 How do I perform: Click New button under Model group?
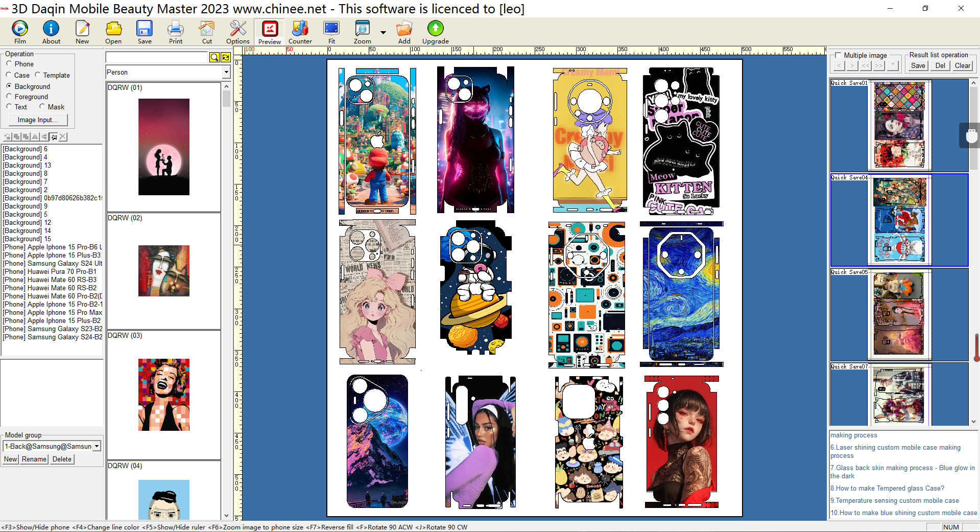coord(11,459)
